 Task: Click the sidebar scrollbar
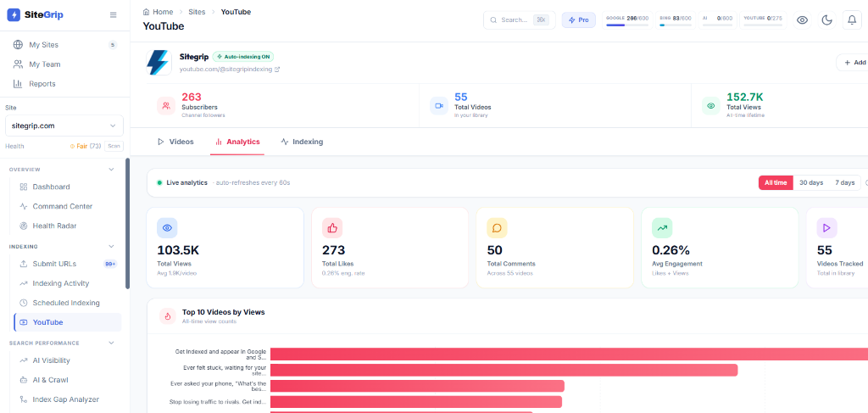128,224
